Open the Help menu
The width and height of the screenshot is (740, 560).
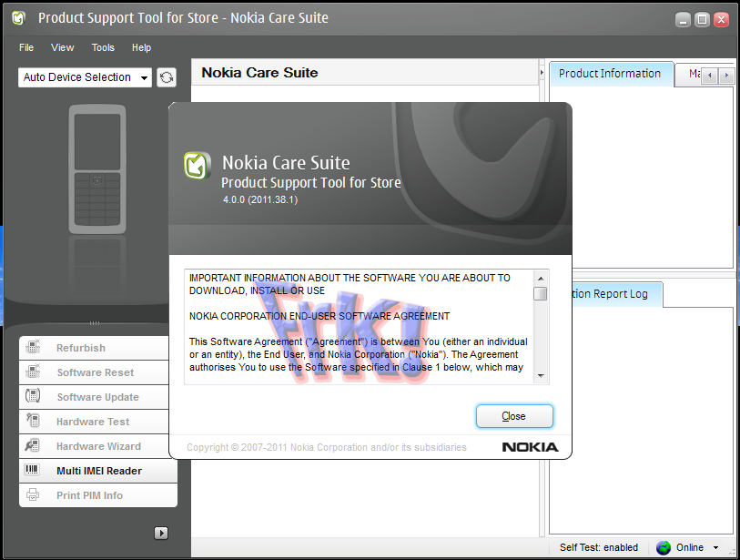coord(141,47)
